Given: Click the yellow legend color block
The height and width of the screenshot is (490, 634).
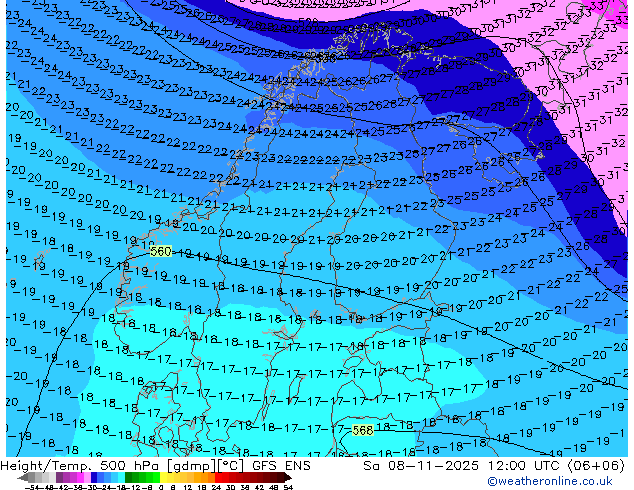Looking at the screenshot, I should (163, 477).
